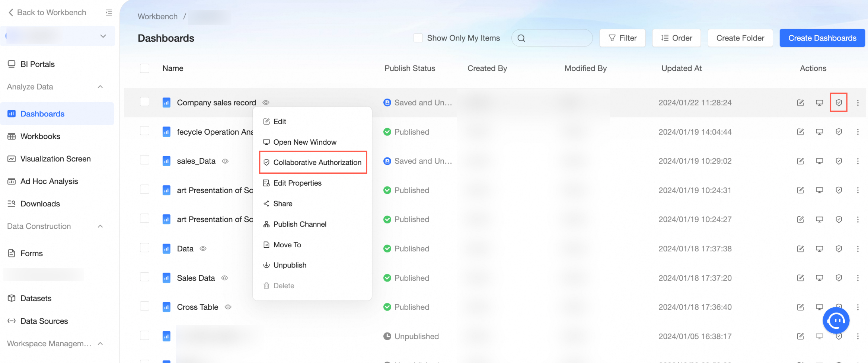Click the dashboard icon beside Cross Table
Screen dimensions: 868x363
point(166,307)
